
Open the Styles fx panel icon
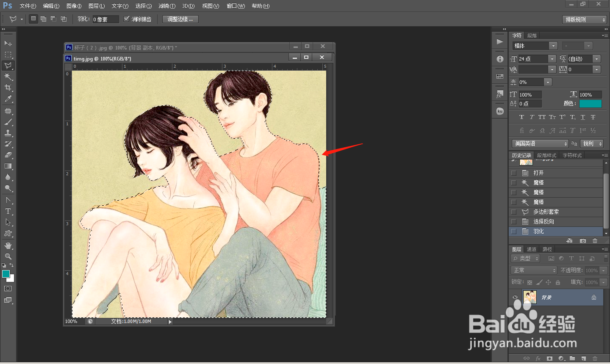click(x=500, y=94)
